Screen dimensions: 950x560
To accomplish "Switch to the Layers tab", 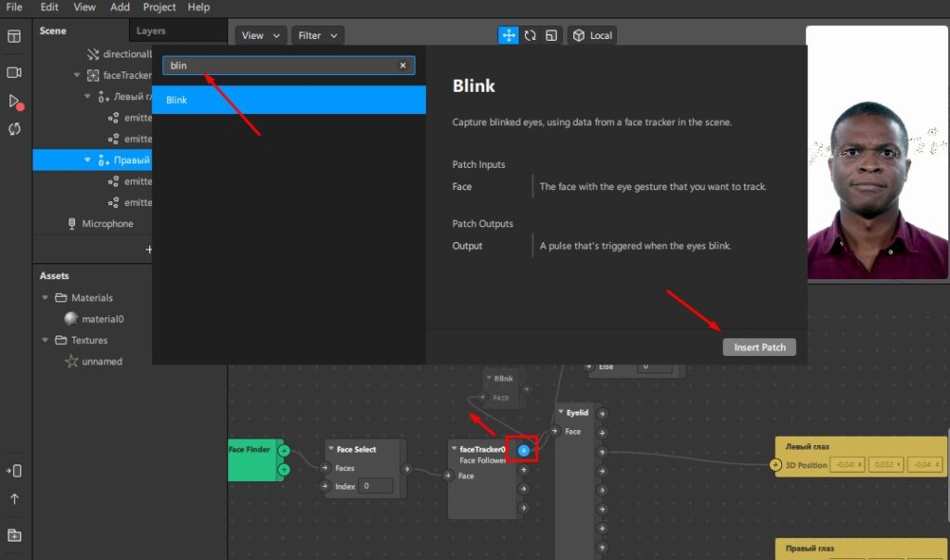I will 151,31.
